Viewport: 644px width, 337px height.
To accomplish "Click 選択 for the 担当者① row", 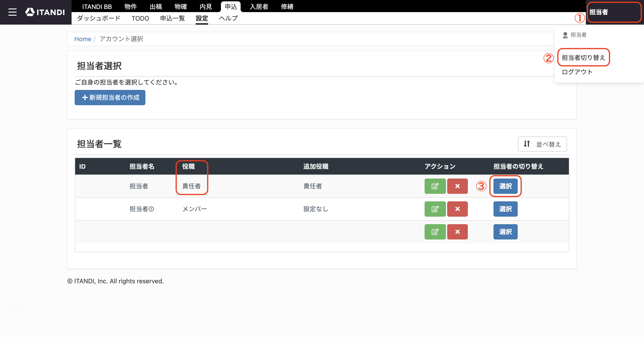I will pos(506,209).
